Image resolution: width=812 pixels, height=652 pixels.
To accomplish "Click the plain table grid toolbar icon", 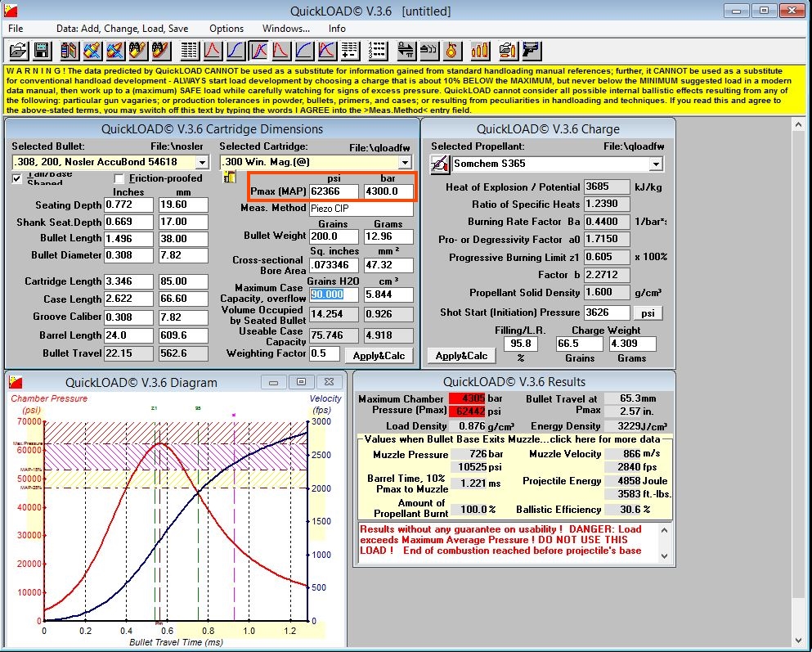I will [189, 50].
